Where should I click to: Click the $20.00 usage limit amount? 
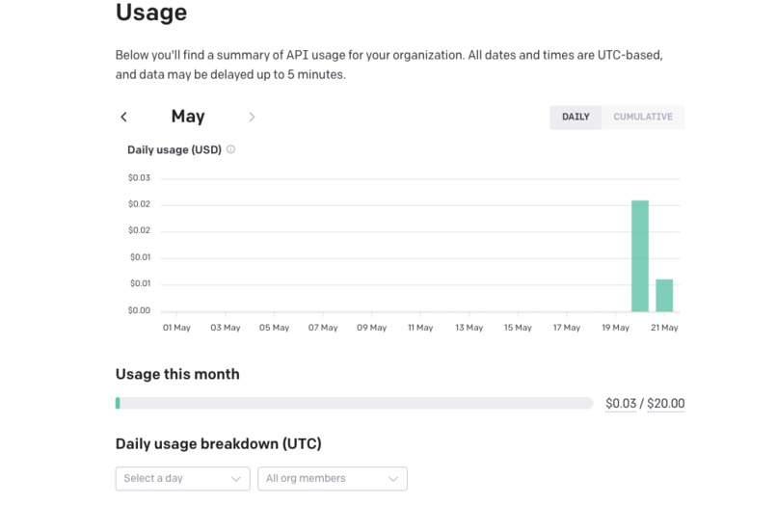[x=665, y=403]
